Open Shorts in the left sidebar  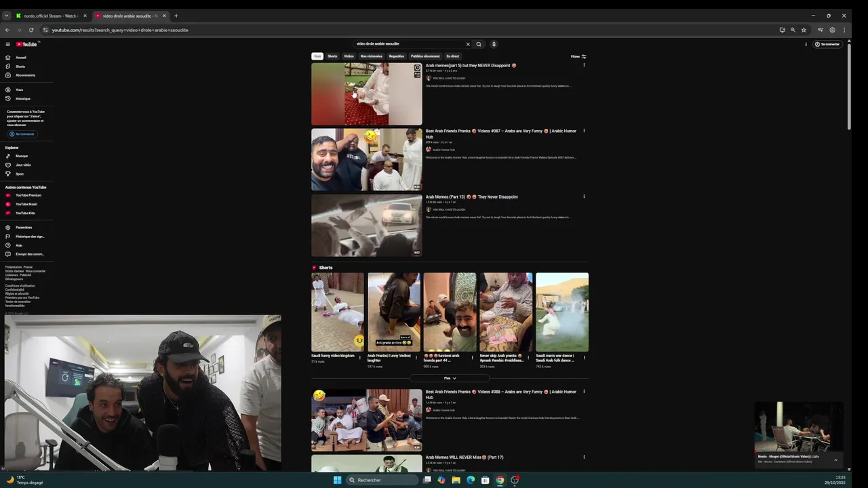20,66
